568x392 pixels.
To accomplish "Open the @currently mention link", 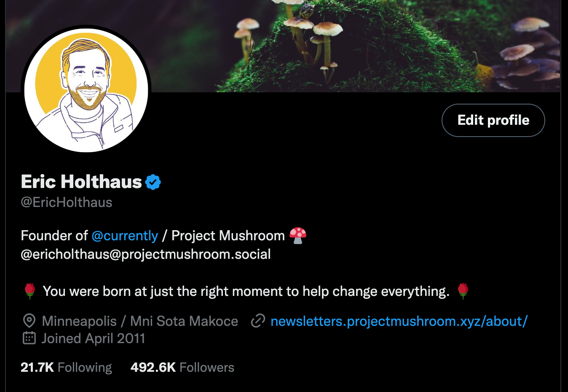I will tap(125, 236).
